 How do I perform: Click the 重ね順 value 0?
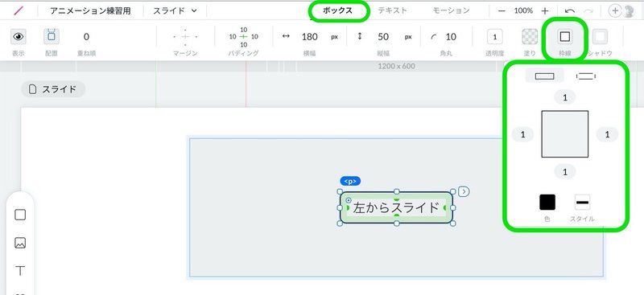pos(86,37)
